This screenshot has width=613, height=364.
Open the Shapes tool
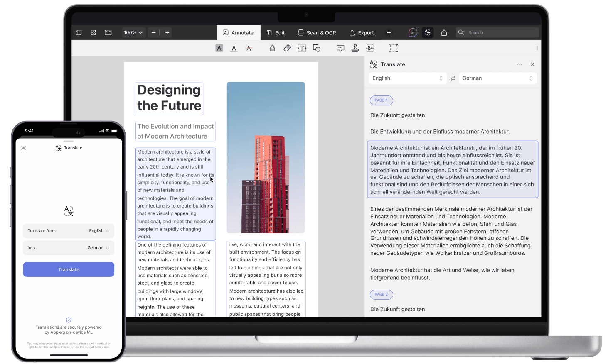(317, 48)
